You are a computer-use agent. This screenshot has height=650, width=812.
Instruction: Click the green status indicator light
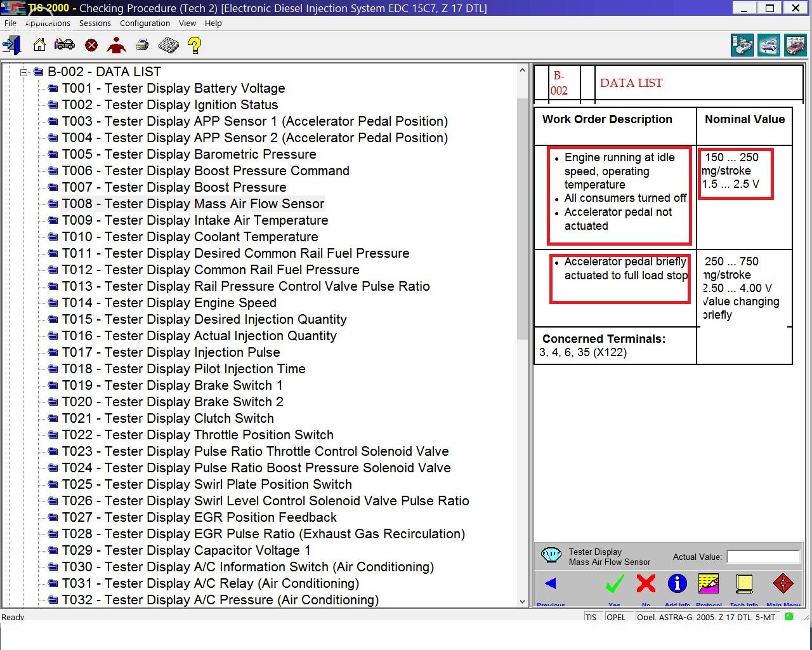coord(789,616)
